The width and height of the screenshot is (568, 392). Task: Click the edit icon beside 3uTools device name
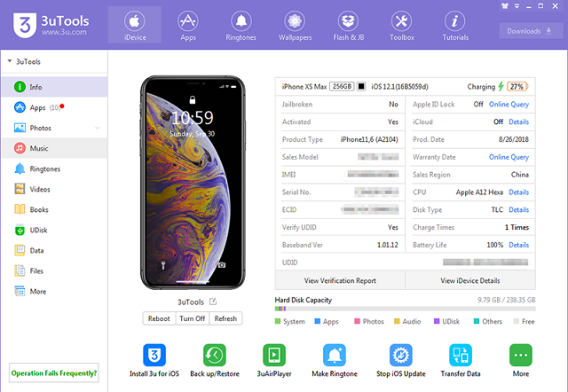(x=213, y=302)
